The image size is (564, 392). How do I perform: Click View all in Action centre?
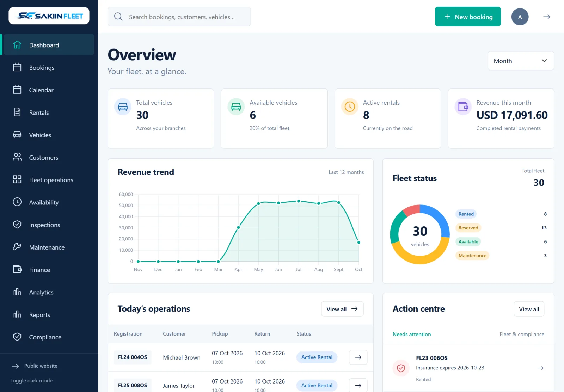(x=529, y=309)
